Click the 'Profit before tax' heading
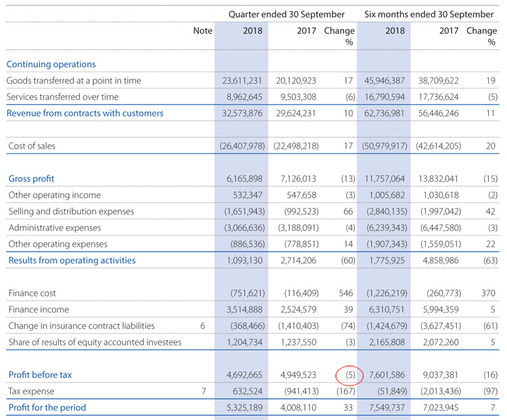The image size is (507, 420). pyautogui.click(x=40, y=375)
